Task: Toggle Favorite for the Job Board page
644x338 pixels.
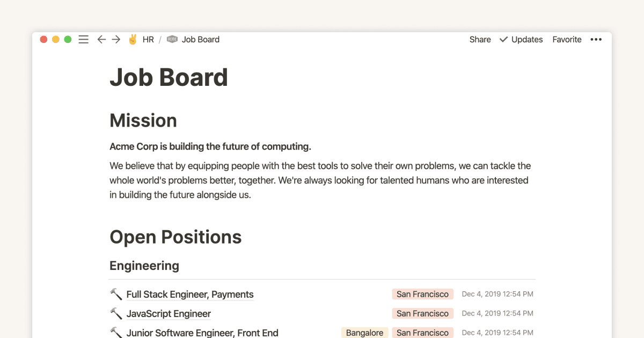Action: (x=567, y=39)
